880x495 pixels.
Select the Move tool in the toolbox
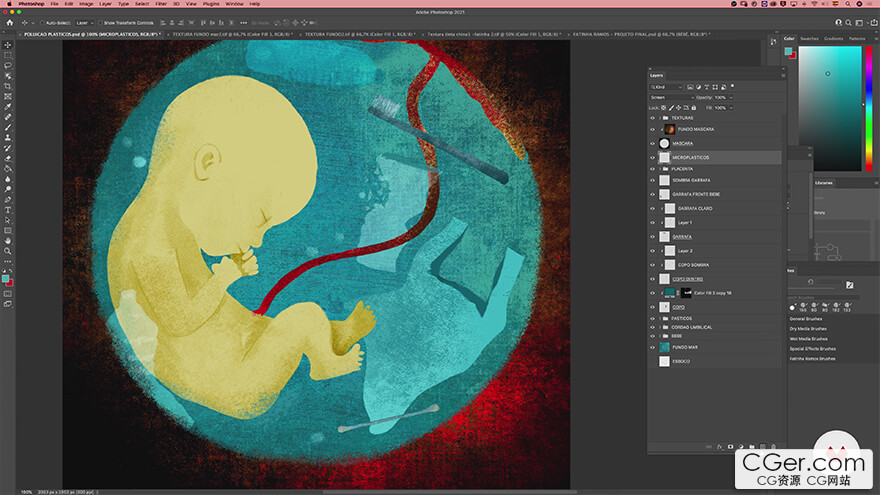[x=8, y=45]
